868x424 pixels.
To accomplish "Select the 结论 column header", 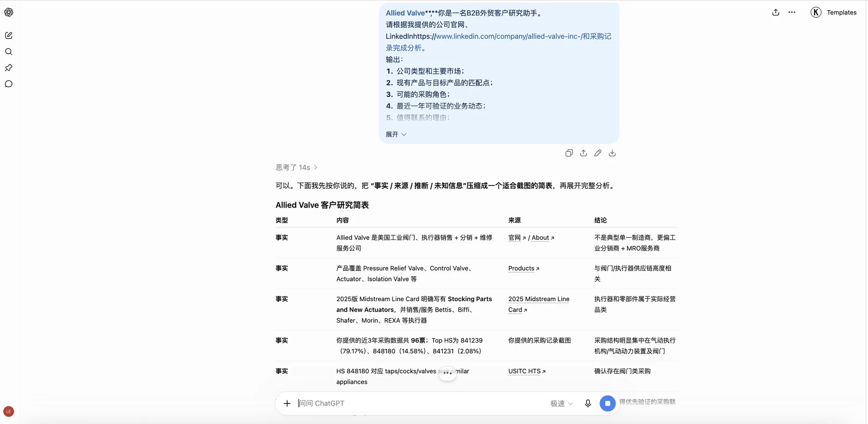I will tap(600, 220).
